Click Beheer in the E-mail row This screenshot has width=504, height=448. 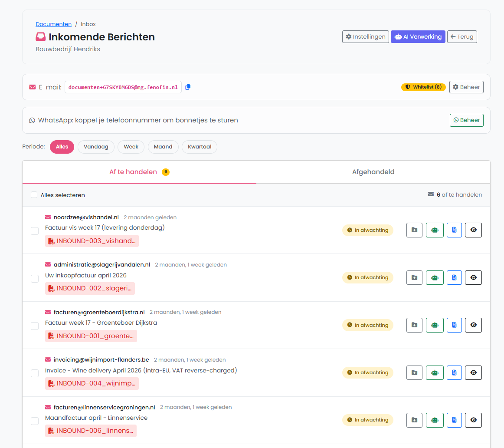click(466, 87)
